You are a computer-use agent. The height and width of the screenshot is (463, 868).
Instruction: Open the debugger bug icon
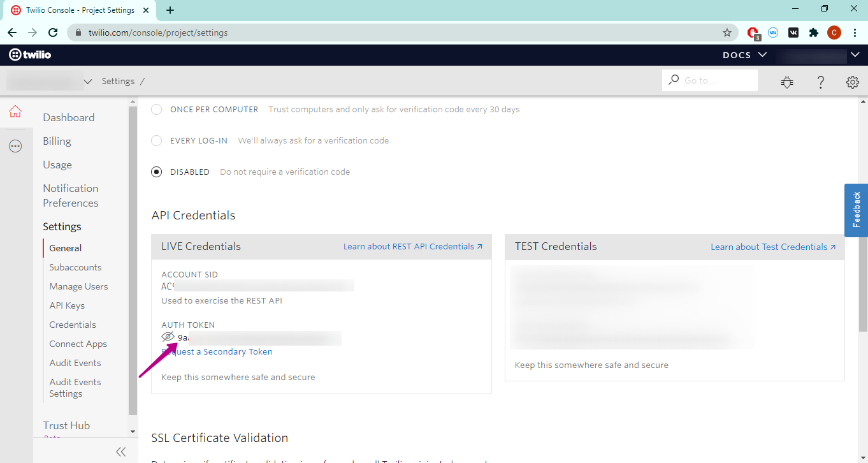coord(788,82)
